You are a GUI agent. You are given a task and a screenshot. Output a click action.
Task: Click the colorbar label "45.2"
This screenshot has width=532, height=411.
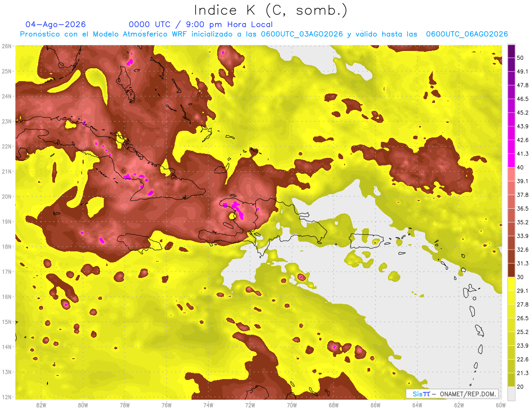(x=522, y=113)
